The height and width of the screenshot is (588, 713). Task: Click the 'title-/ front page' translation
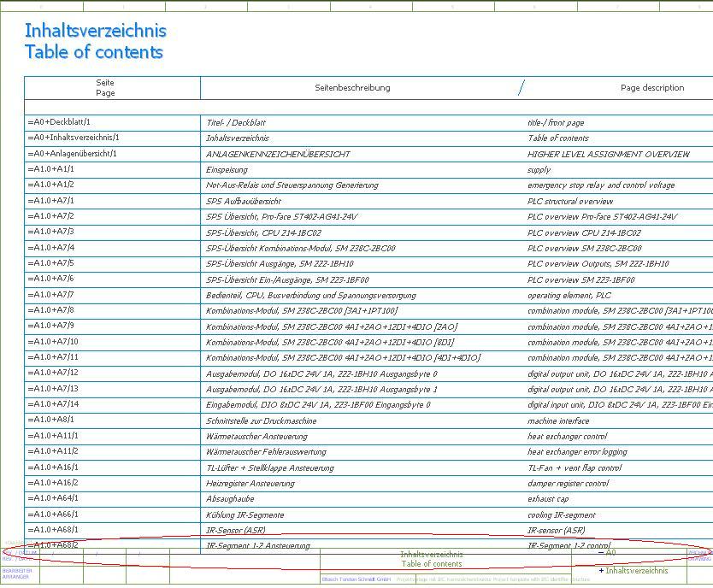[x=556, y=123]
